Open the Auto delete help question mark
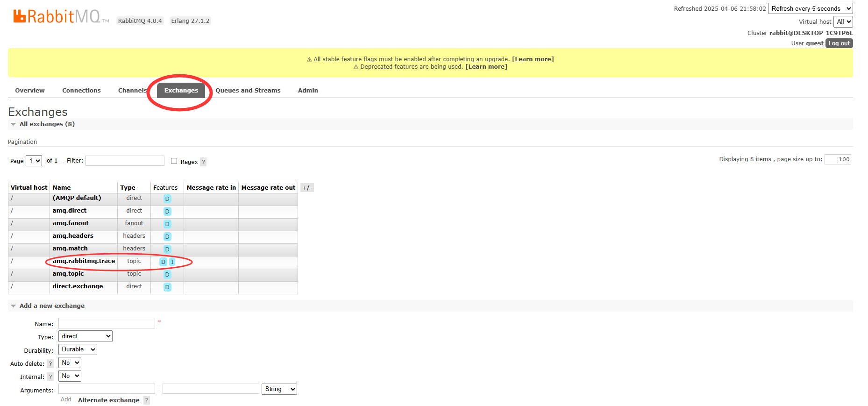Image resolution: width=868 pixels, height=406 pixels. coord(50,363)
